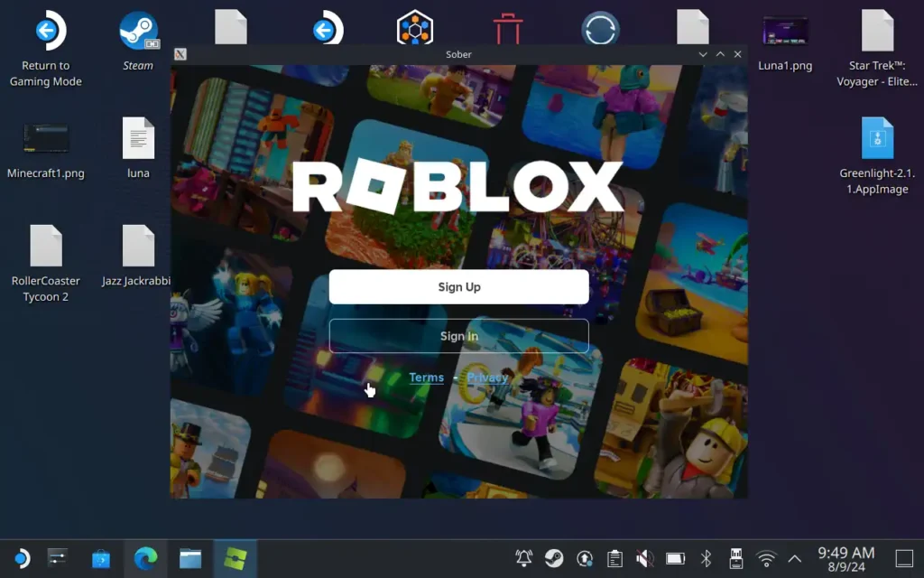
Task: Click the Steam system tray icon
Action: tap(554, 558)
